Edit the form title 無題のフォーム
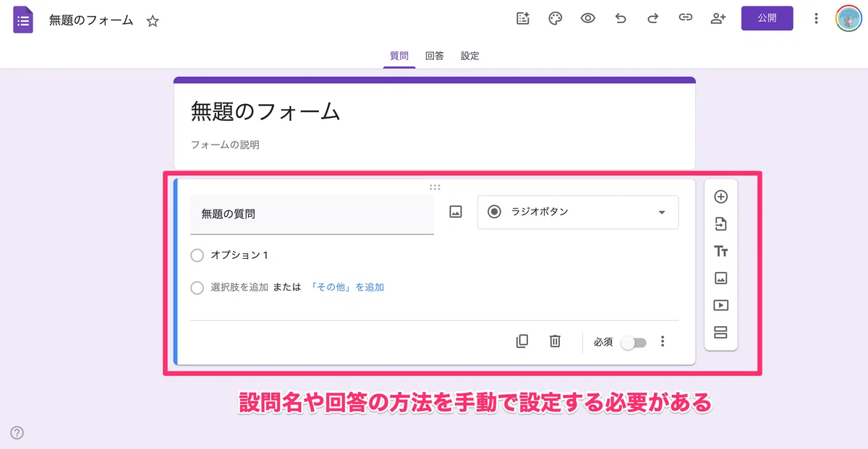 pos(265,111)
